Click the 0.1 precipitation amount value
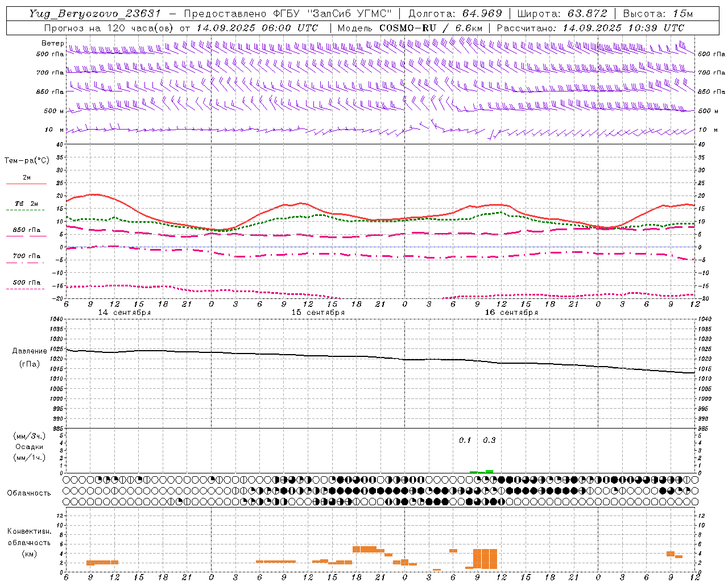The image size is (728, 582). pyautogui.click(x=465, y=440)
